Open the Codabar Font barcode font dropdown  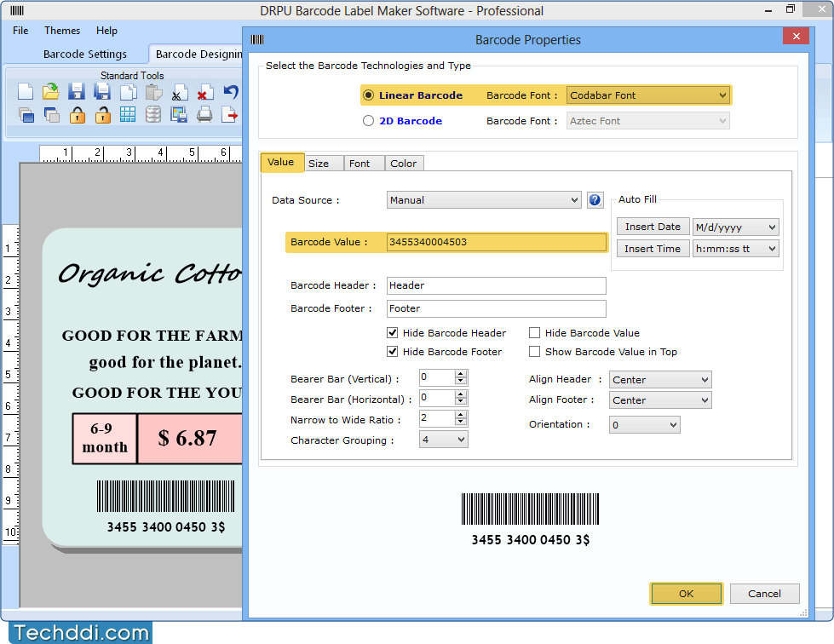647,95
